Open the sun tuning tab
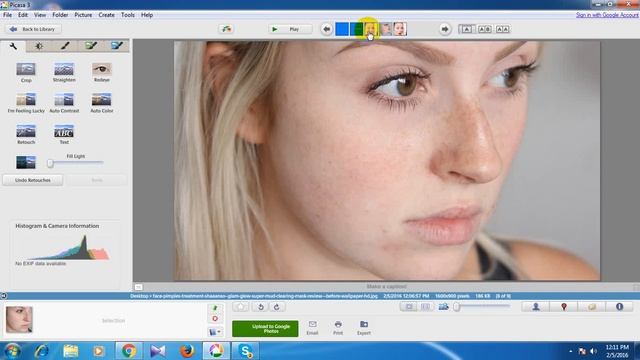The width and height of the screenshot is (640, 360). pos(39,46)
